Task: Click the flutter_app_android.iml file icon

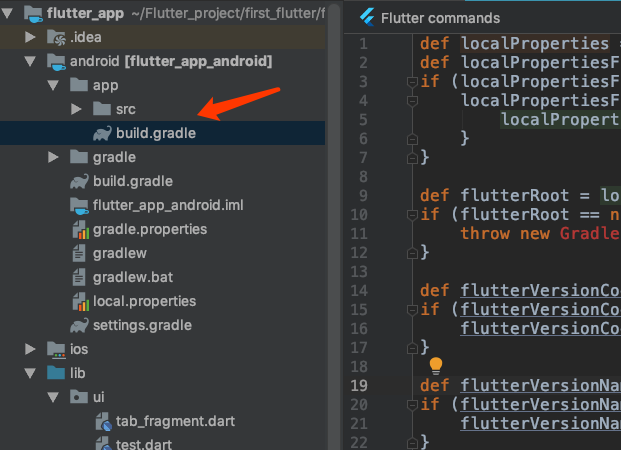Action: (79, 206)
